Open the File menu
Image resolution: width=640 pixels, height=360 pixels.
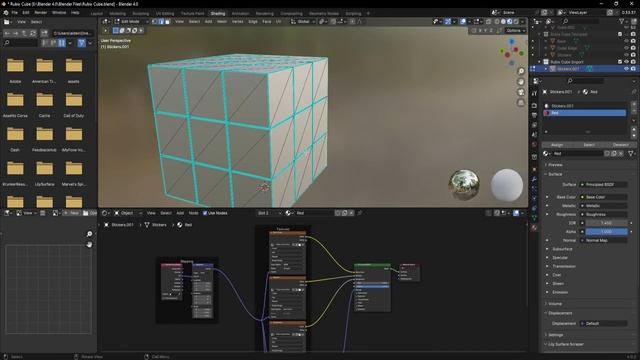tap(14, 13)
